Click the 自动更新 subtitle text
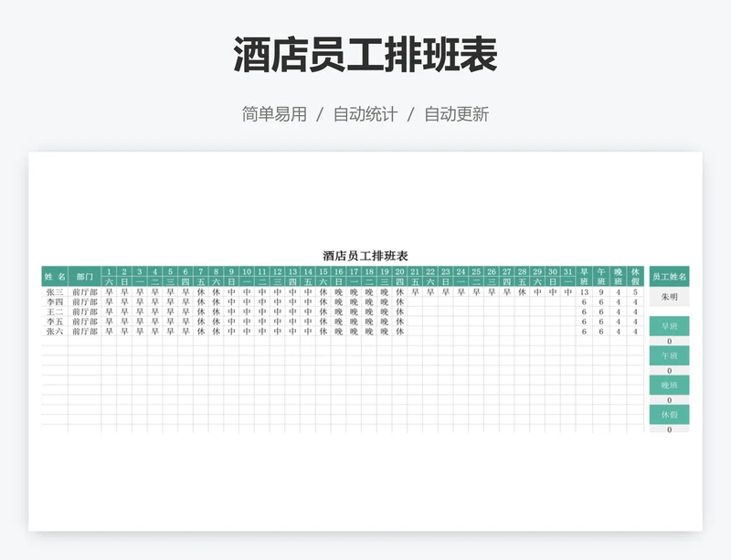 pos(456,114)
